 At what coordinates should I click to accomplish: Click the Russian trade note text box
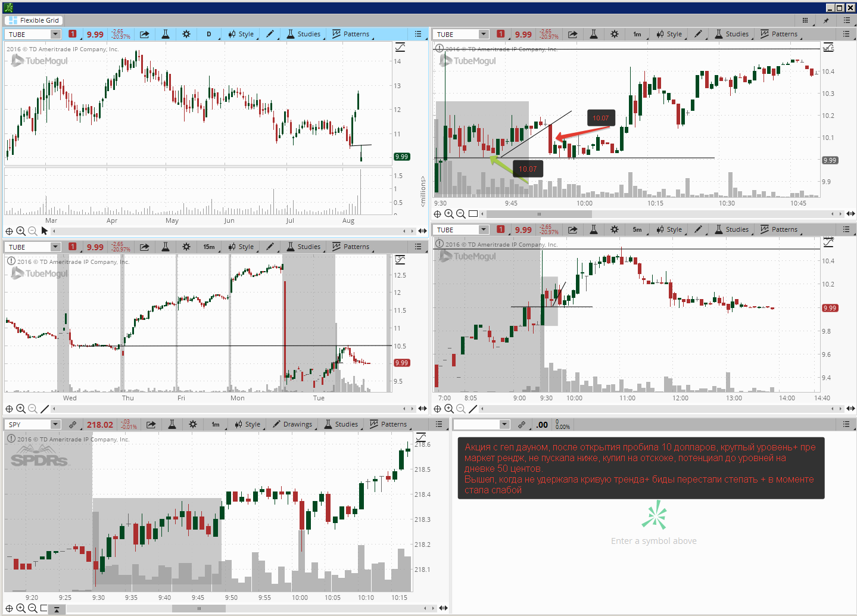(x=641, y=468)
